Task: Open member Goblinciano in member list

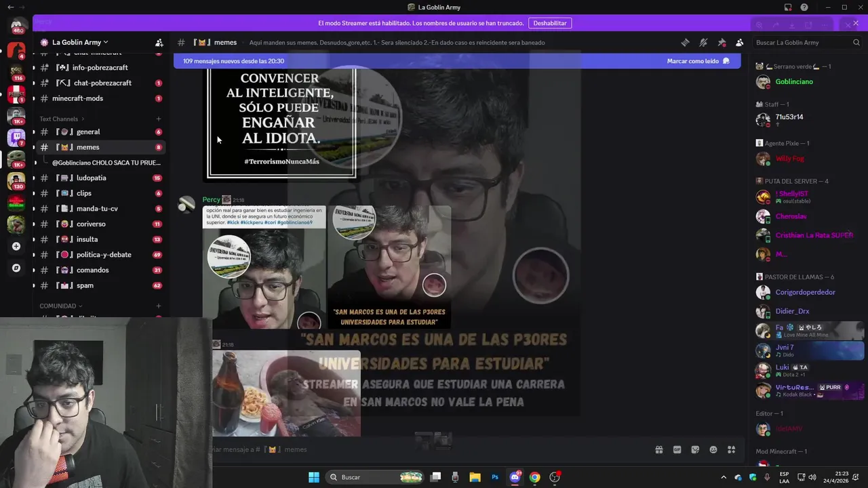Action: [x=808, y=82]
